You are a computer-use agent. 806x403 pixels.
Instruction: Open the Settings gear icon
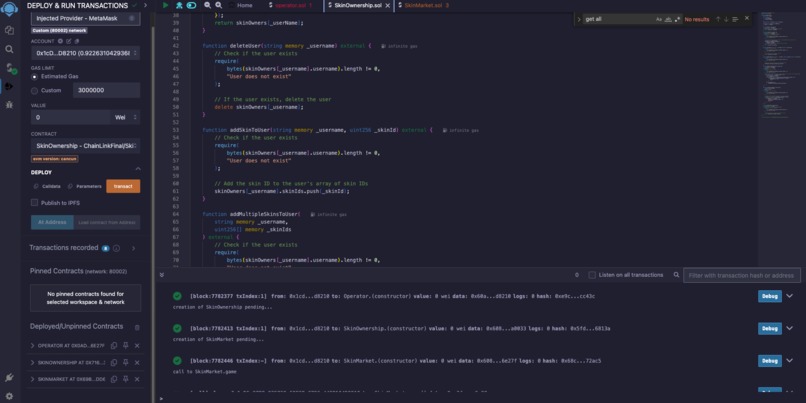click(x=9, y=396)
